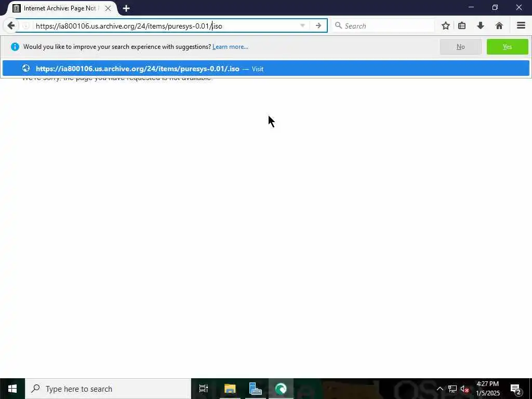Click globe icon in URL suggestion row
The width and height of the screenshot is (532, 399).
coord(26,69)
